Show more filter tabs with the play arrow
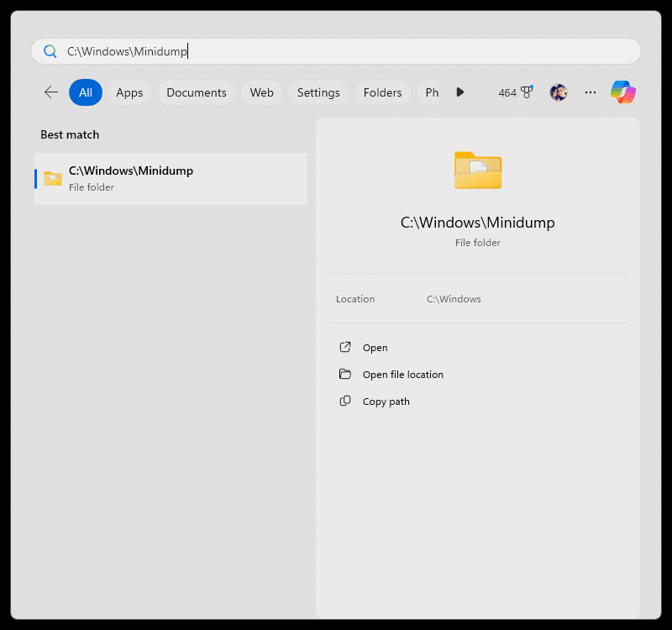This screenshot has width=672, height=630. (x=460, y=92)
